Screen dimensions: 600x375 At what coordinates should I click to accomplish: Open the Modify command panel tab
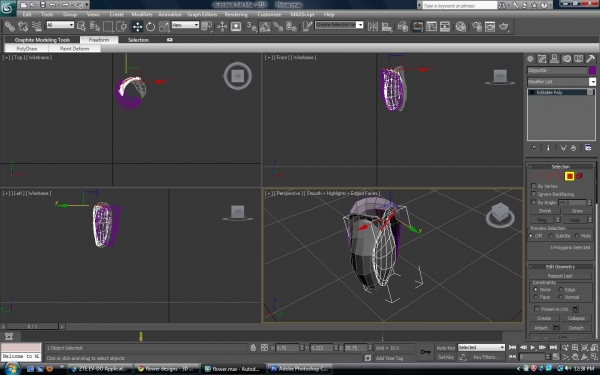(542, 59)
